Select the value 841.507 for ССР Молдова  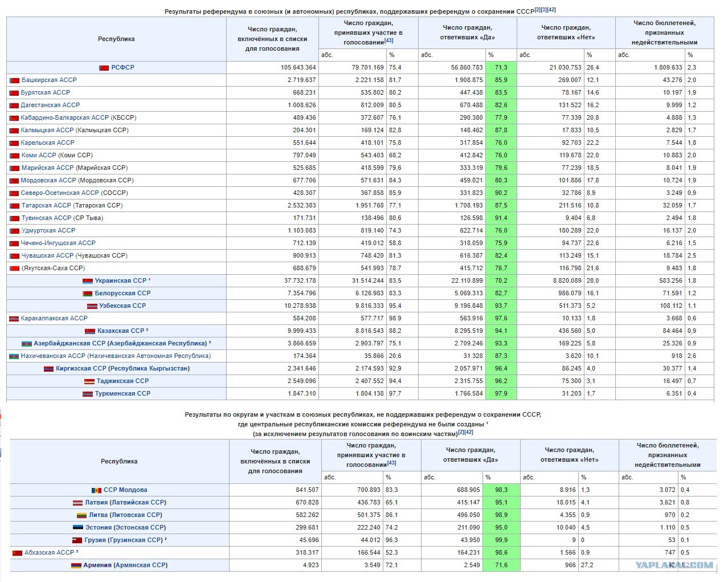click(x=307, y=490)
